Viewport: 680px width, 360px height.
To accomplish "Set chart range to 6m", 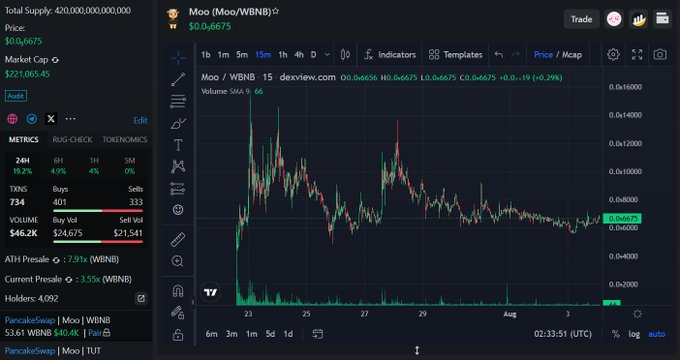I will (x=211, y=334).
